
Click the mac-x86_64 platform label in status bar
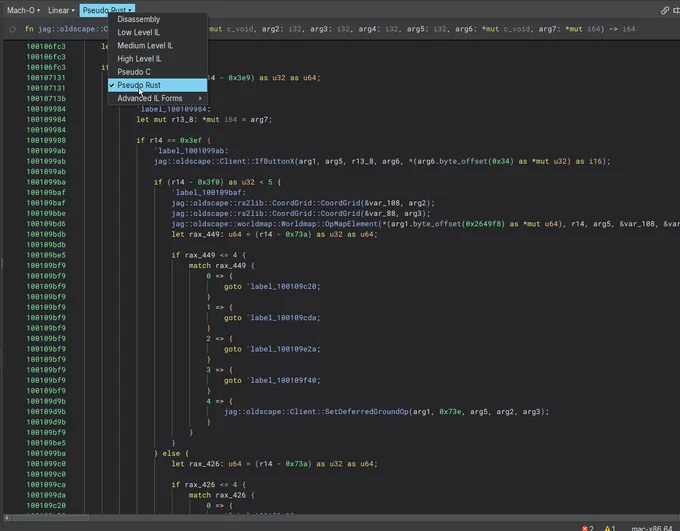[x=651, y=528]
